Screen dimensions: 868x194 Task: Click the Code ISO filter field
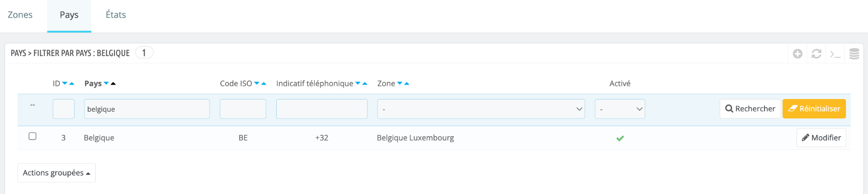[243, 109]
